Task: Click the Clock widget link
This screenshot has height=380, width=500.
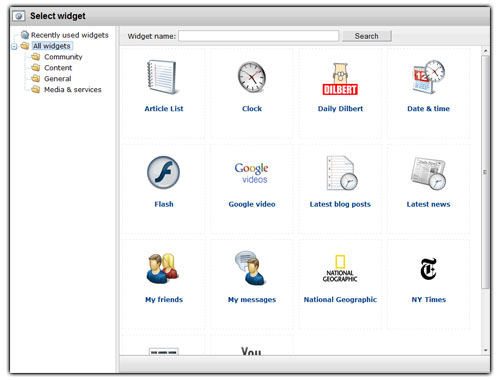Action: [252, 109]
